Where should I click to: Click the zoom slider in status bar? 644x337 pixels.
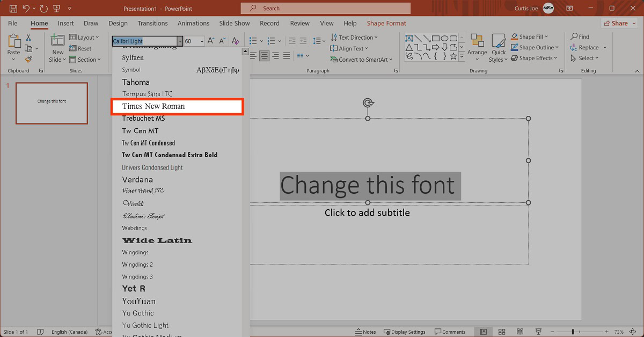(x=573, y=332)
